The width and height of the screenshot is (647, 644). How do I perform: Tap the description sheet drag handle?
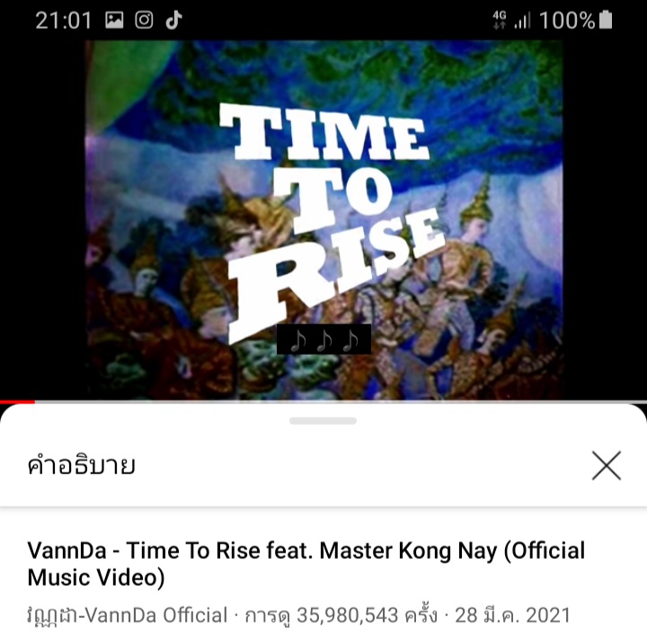tap(323, 421)
